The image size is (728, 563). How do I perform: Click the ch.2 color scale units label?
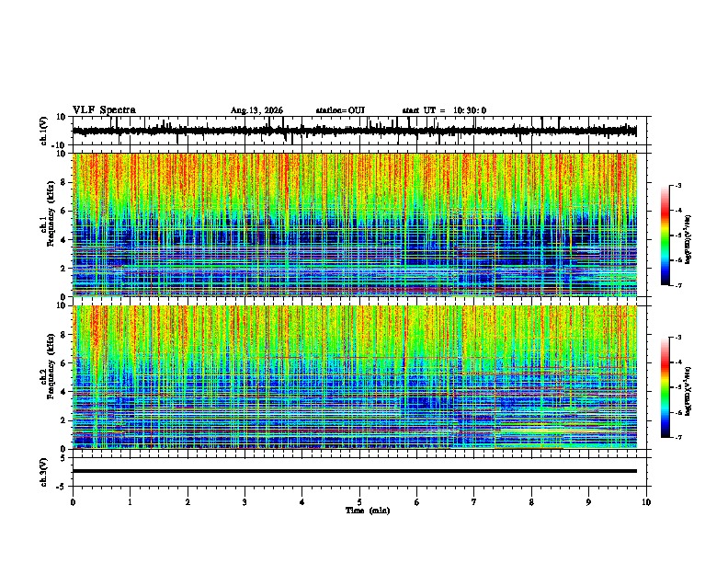(688, 391)
